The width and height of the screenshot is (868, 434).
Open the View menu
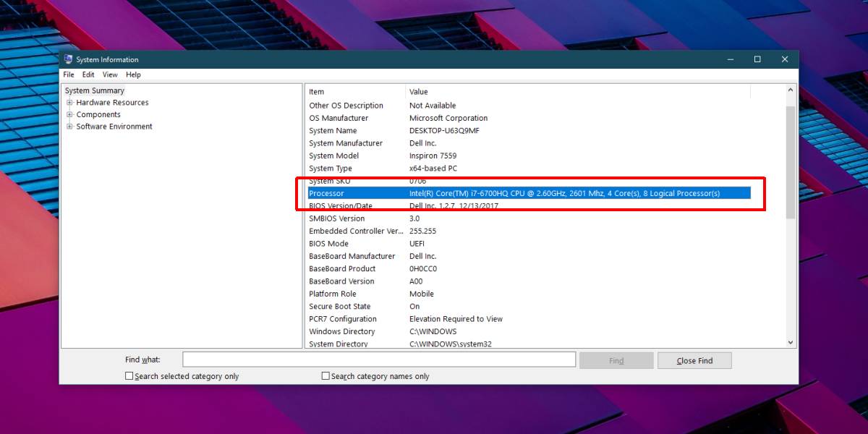109,75
